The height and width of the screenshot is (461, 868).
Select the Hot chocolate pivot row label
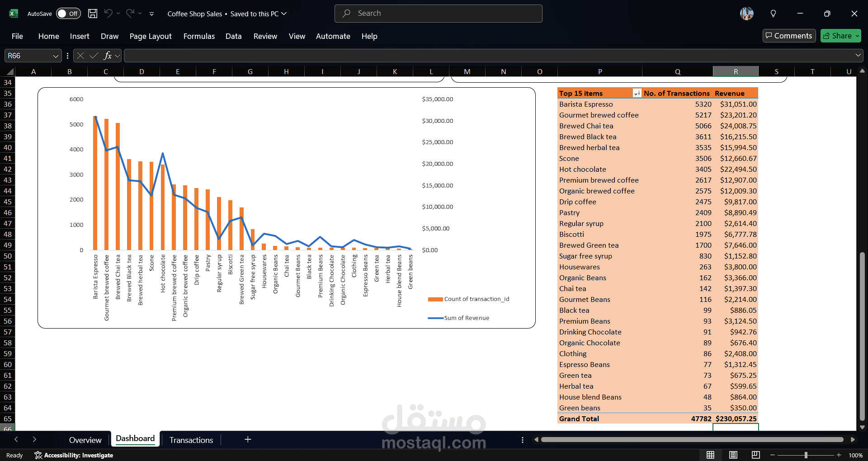[582, 169]
